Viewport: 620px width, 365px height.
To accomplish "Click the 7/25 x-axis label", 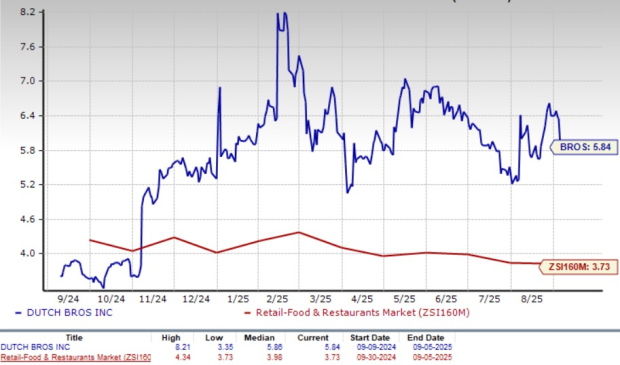I will [490, 299].
